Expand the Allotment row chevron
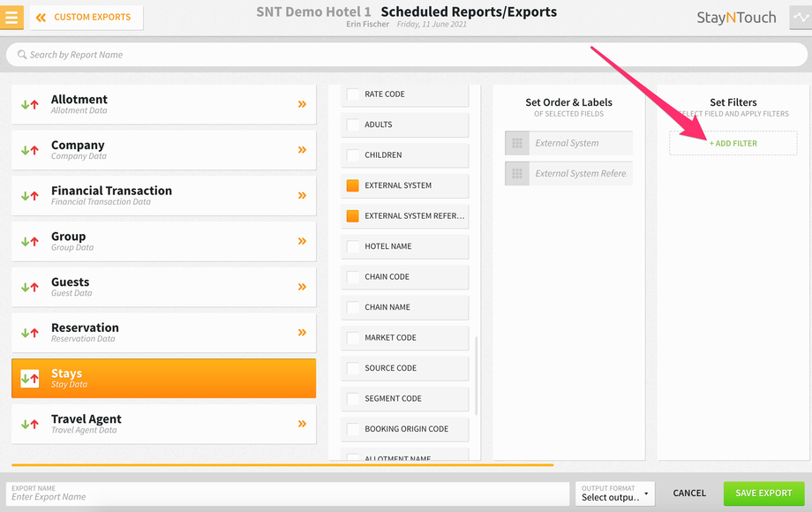Image resolution: width=812 pixels, height=512 pixels. [x=302, y=104]
